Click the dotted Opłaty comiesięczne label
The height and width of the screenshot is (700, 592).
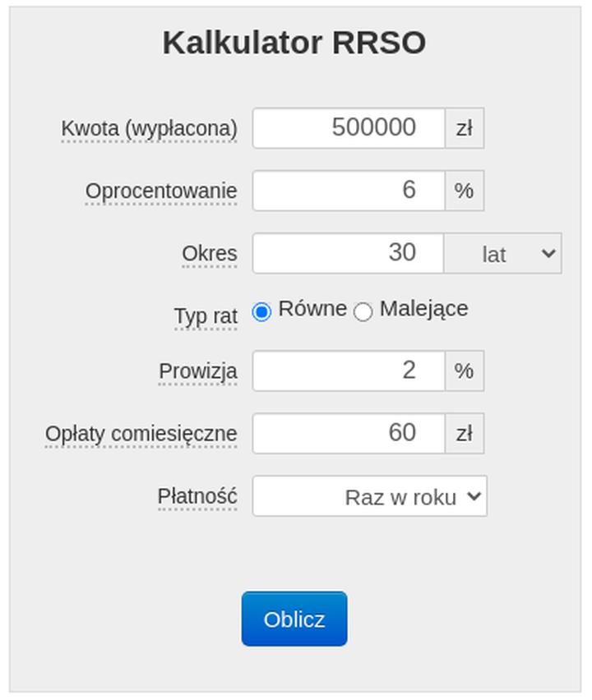(141, 434)
